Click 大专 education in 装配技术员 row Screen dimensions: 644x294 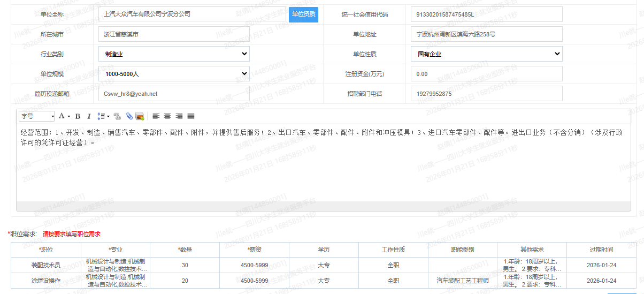(x=324, y=265)
